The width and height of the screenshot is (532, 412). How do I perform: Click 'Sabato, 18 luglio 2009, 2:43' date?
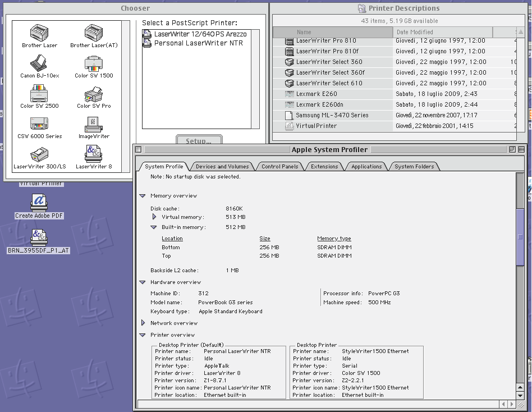[x=437, y=94]
